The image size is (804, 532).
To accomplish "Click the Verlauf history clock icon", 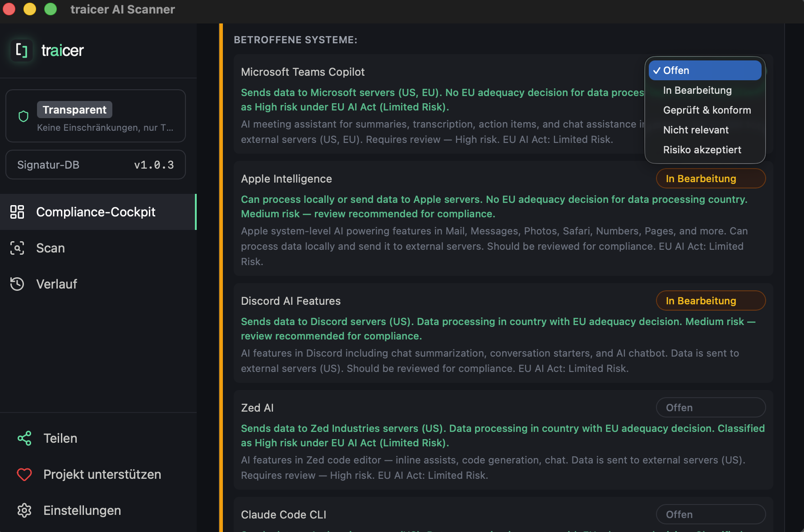I will pos(17,284).
